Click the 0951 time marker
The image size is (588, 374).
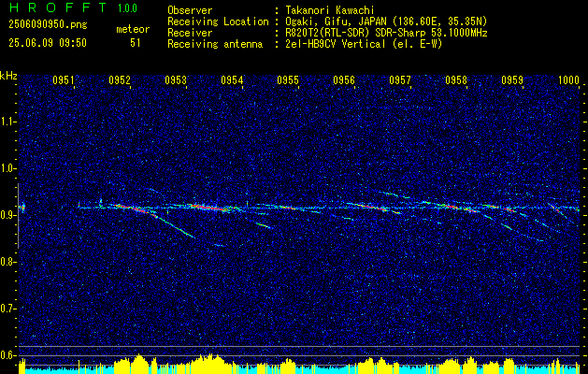click(x=64, y=80)
